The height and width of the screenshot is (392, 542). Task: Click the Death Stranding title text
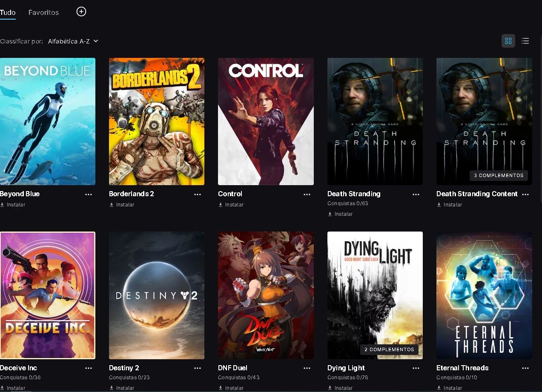pyautogui.click(x=354, y=194)
